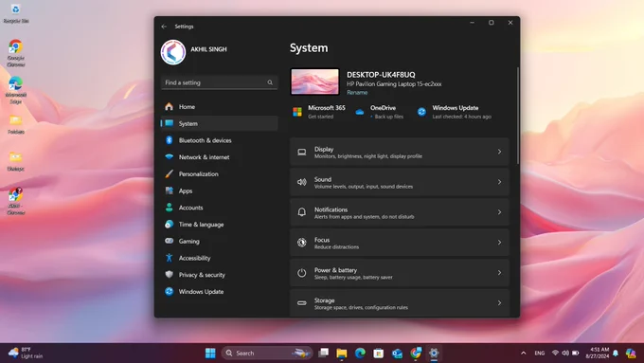Select Microsoft Edge desktop shortcut
This screenshot has width=644, height=363.
point(15,90)
